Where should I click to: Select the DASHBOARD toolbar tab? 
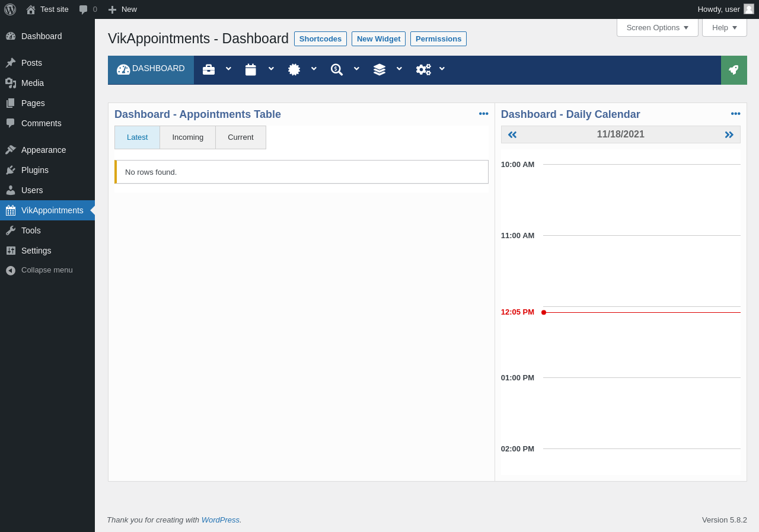151,70
